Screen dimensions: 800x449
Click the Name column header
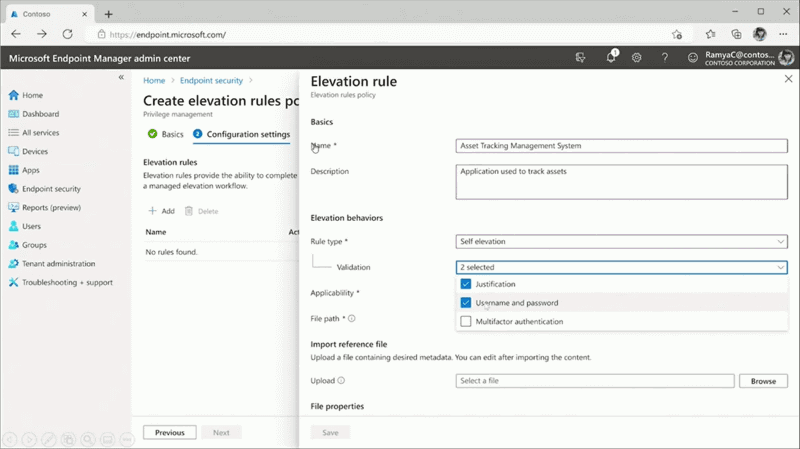[x=156, y=232]
